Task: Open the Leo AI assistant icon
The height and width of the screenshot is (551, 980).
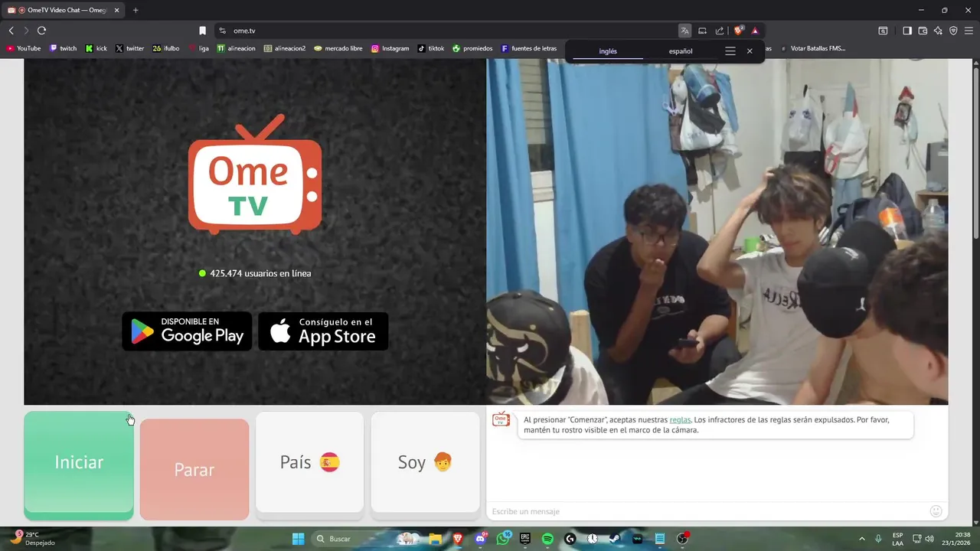Action: [x=938, y=31]
